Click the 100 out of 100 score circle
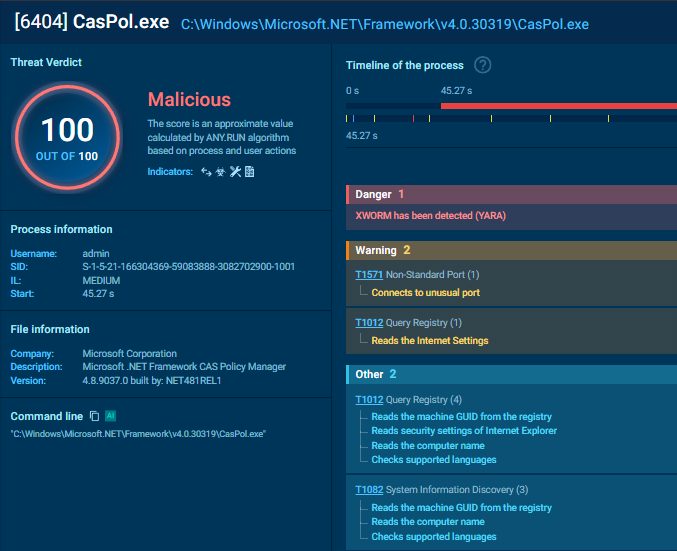This screenshot has height=551, width=677. pyautogui.click(x=67, y=137)
